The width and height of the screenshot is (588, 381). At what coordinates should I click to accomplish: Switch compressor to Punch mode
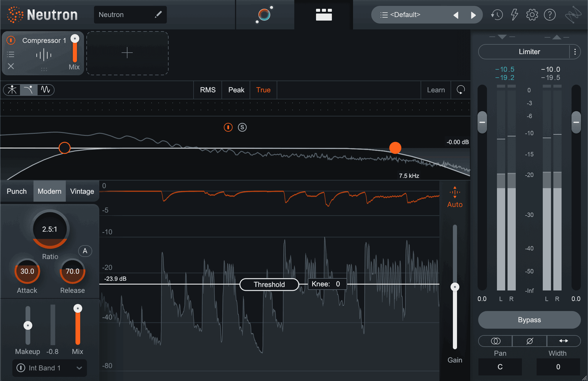(x=17, y=191)
